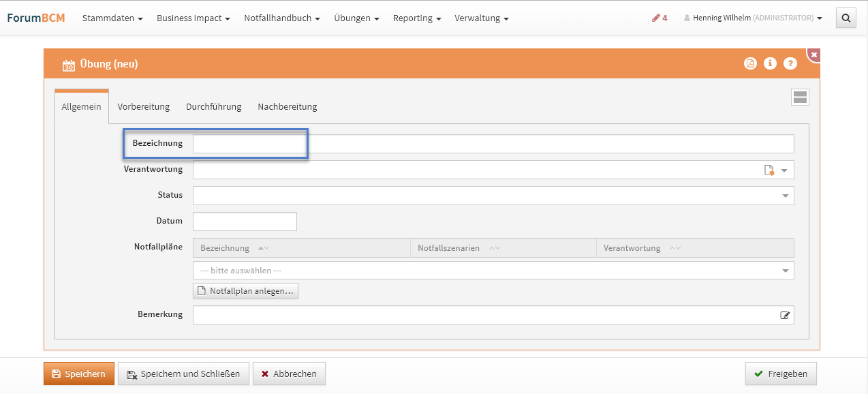Click the Speichern button
The image size is (868, 394).
coord(79,374)
